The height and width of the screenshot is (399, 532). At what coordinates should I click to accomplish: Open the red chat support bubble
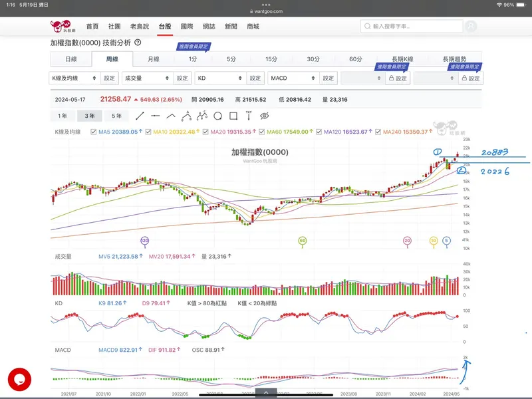click(19, 379)
